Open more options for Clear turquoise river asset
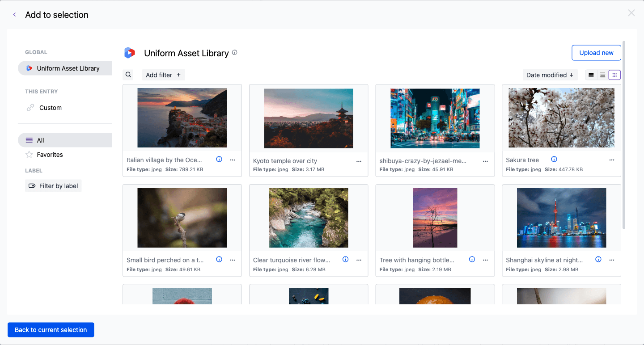644x345 pixels. click(359, 260)
